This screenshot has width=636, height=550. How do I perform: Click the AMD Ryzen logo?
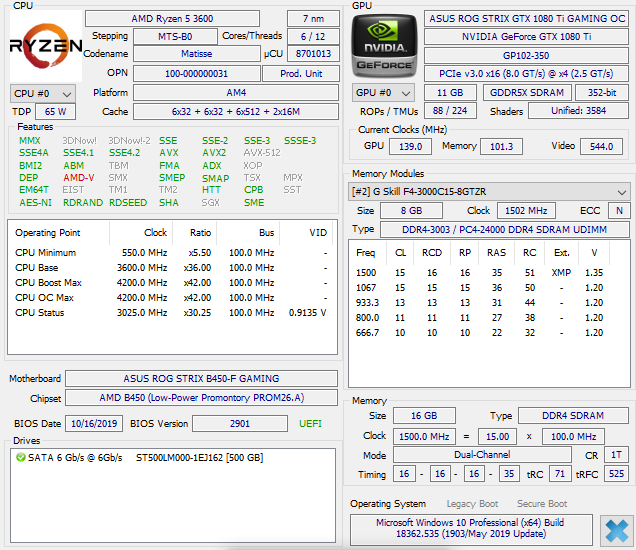pos(45,46)
